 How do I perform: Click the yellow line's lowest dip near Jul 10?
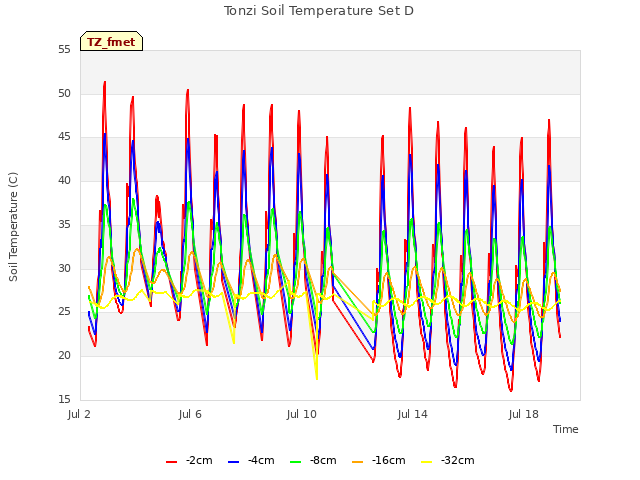point(317,378)
